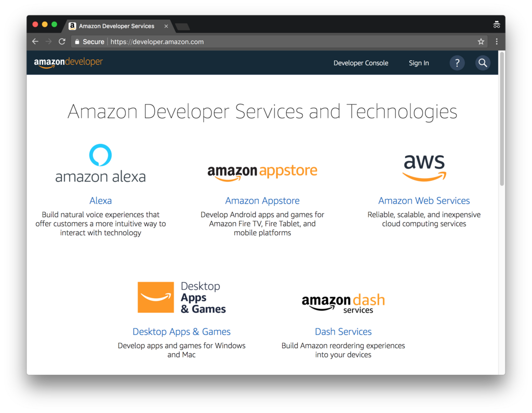Click text 'Reliable, scalable, and inexpensive'
Viewport: 532px width, 413px height.
pos(424,215)
